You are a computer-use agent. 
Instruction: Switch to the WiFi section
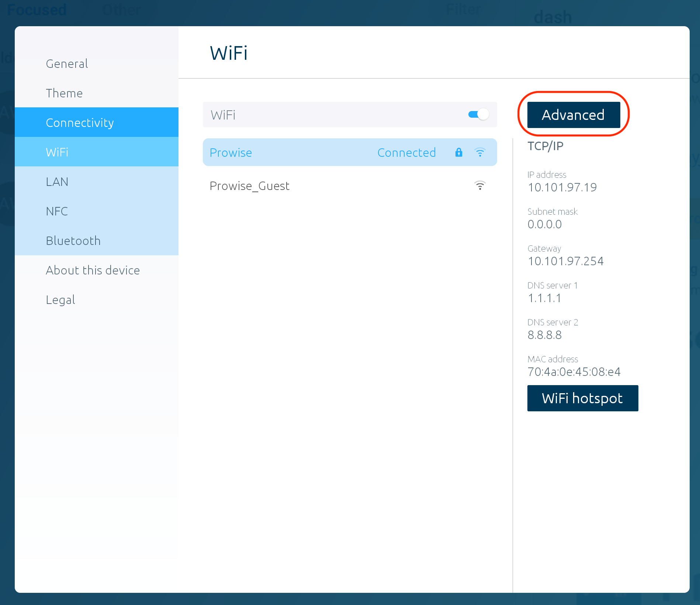click(57, 152)
